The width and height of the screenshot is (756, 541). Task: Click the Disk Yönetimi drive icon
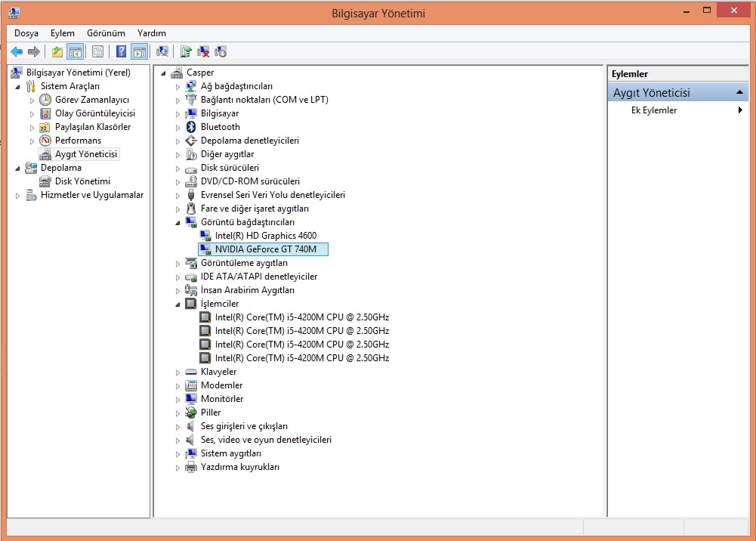(x=45, y=181)
